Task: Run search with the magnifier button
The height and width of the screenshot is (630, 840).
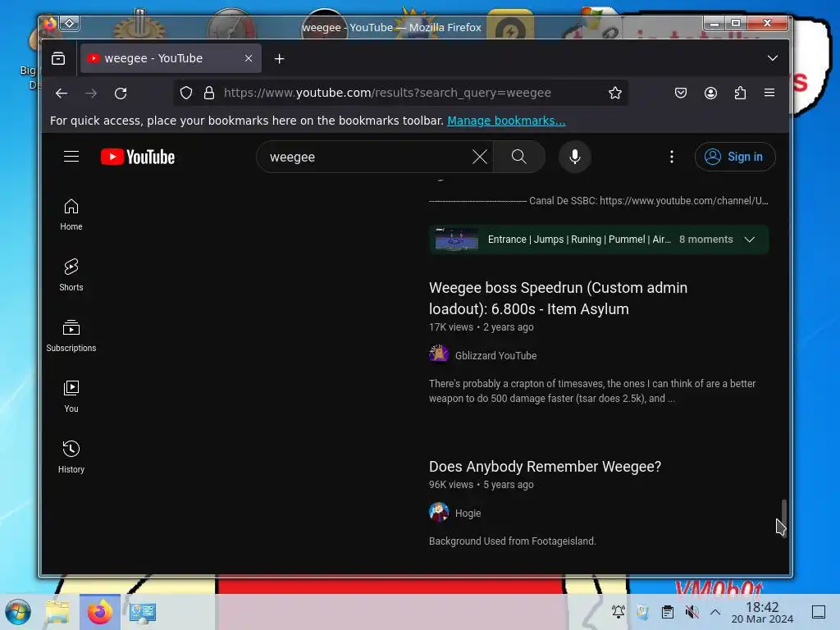Action: point(518,157)
